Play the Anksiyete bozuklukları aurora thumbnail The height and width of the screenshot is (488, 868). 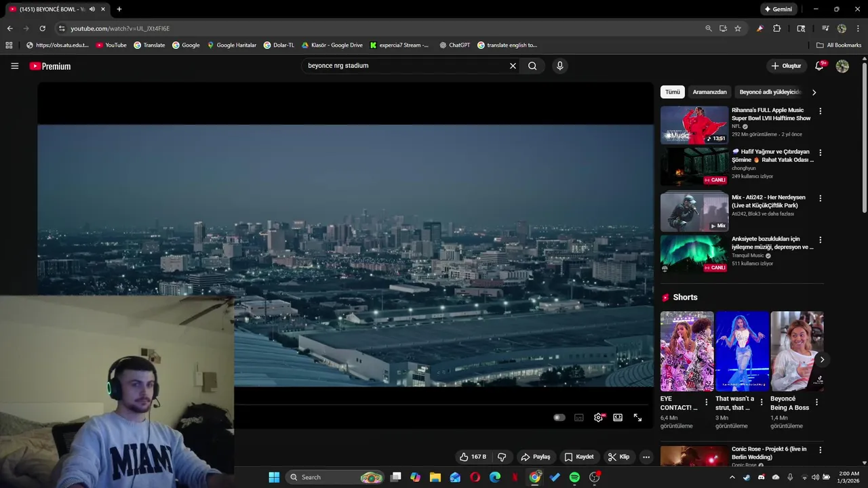pos(694,253)
